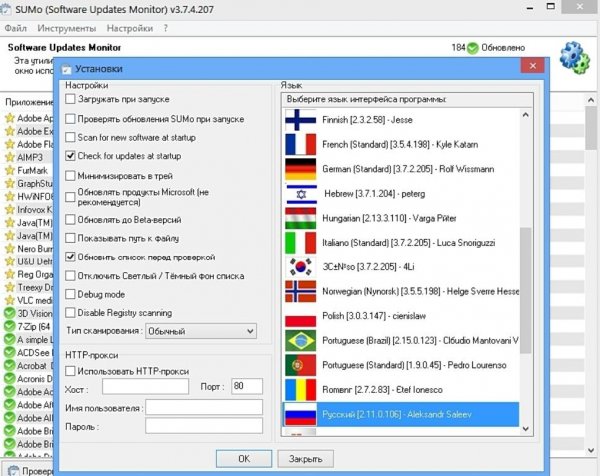Image resolution: width=600 pixels, height=476 pixels.
Task: Click the Norwegian flag icon
Action: pyautogui.click(x=300, y=292)
